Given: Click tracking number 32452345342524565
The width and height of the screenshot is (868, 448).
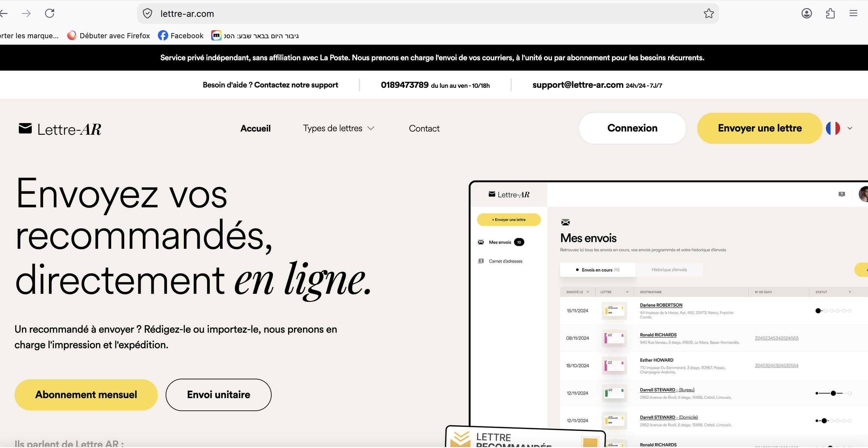Looking at the screenshot, I should point(776,339).
